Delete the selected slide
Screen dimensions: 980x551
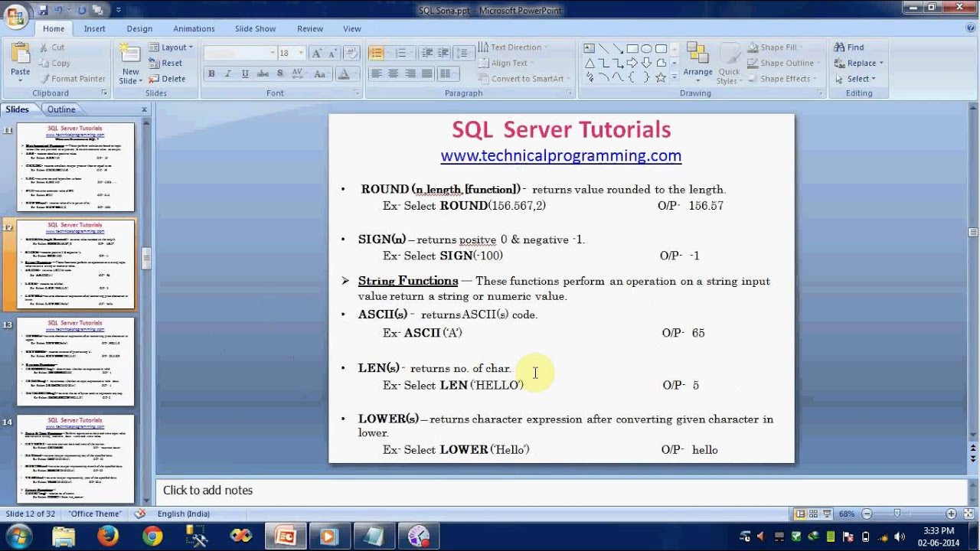pyautogui.click(x=167, y=79)
